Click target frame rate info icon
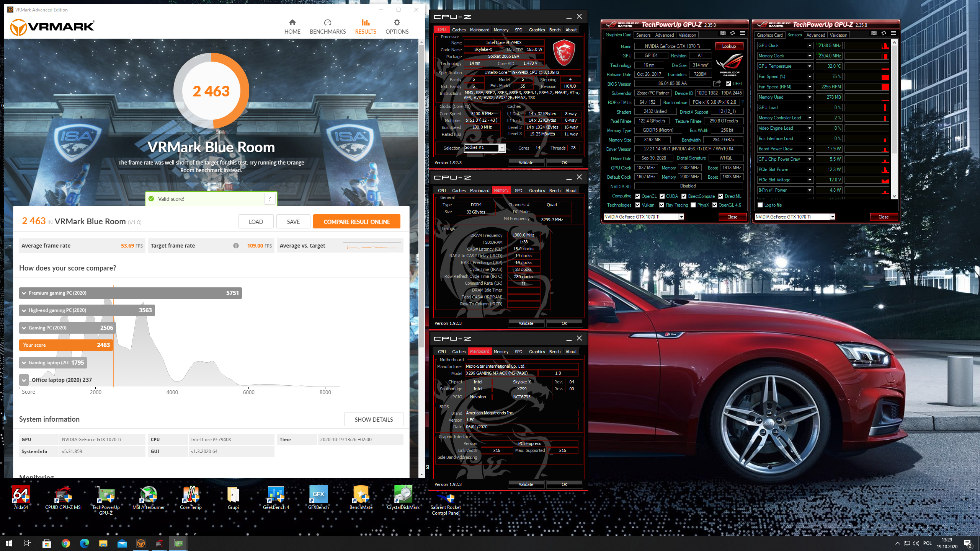Image resolution: width=980 pixels, height=551 pixels. [x=236, y=246]
